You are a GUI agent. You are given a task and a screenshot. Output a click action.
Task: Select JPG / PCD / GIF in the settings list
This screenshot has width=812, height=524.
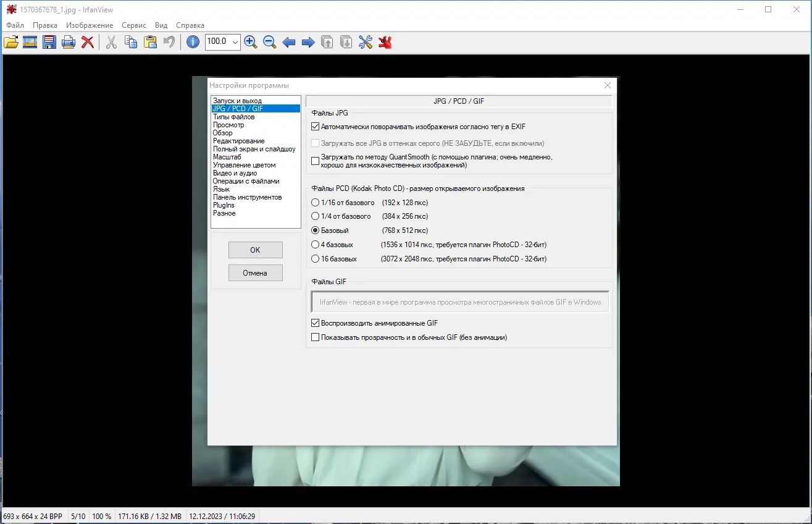[x=256, y=109]
